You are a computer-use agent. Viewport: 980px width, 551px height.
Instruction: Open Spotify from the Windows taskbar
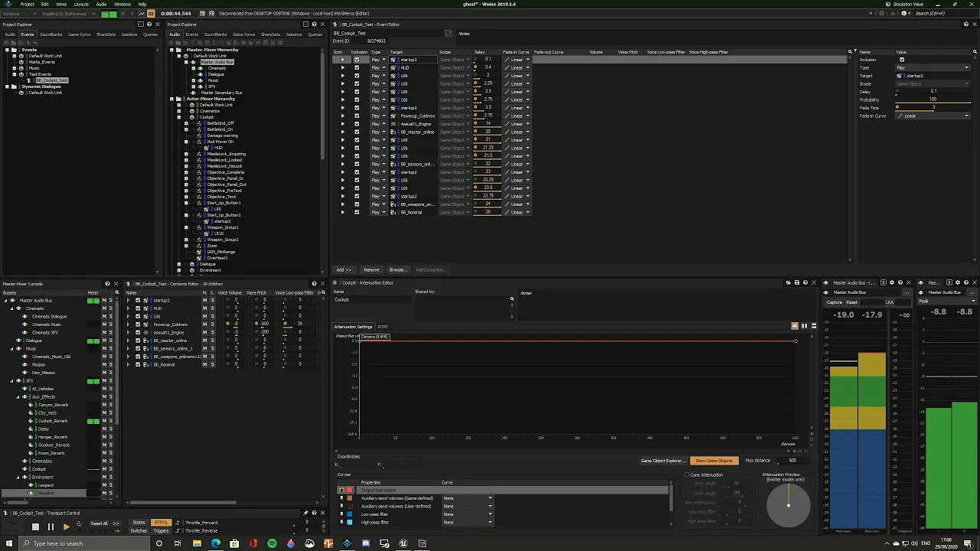pyautogui.click(x=272, y=543)
